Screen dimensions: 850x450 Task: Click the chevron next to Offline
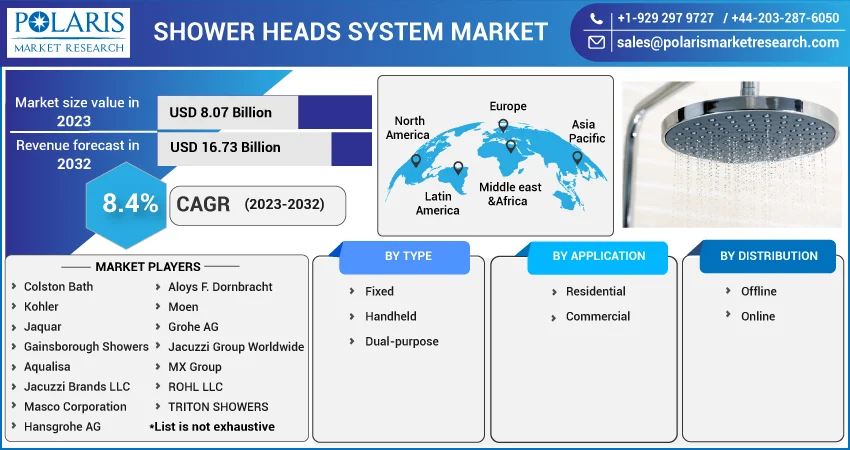pyautogui.click(x=729, y=292)
